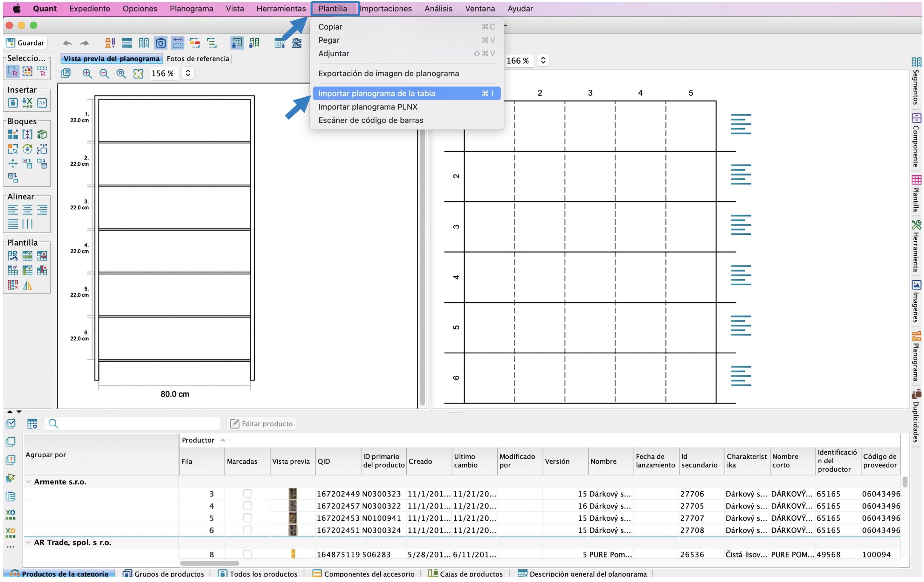Collapse the AR Trade, spol. s r.o. group
Image resolution: width=924 pixels, height=582 pixels.
[x=28, y=542]
